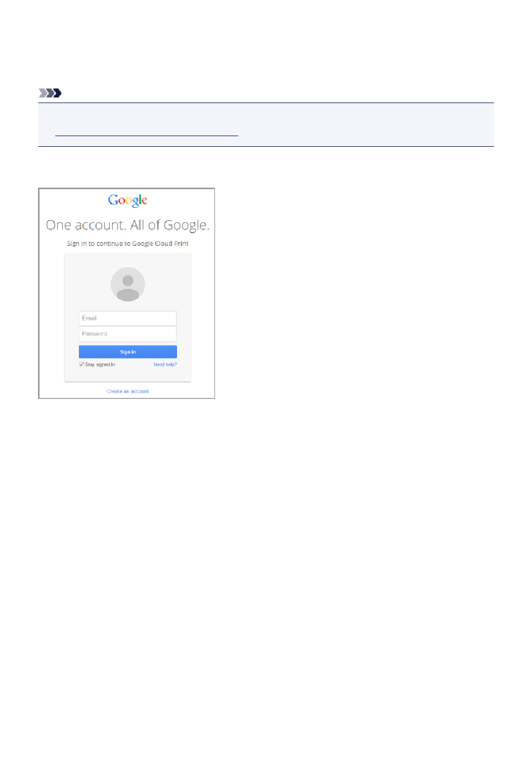The height and width of the screenshot is (767, 532).
Task: Follow the underlined link in the note box
Action: 147,134
